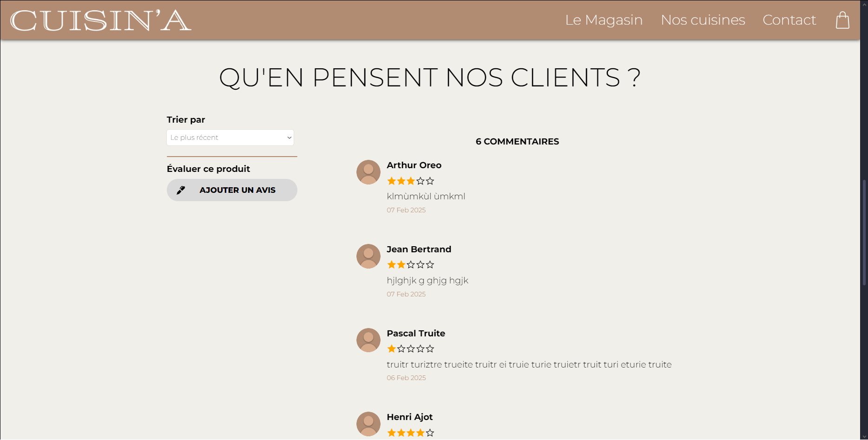This screenshot has width=868, height=440.
Task: Click Pascal Truite's avatar icon
Action: pyautogui.click(x=368, y=340)
